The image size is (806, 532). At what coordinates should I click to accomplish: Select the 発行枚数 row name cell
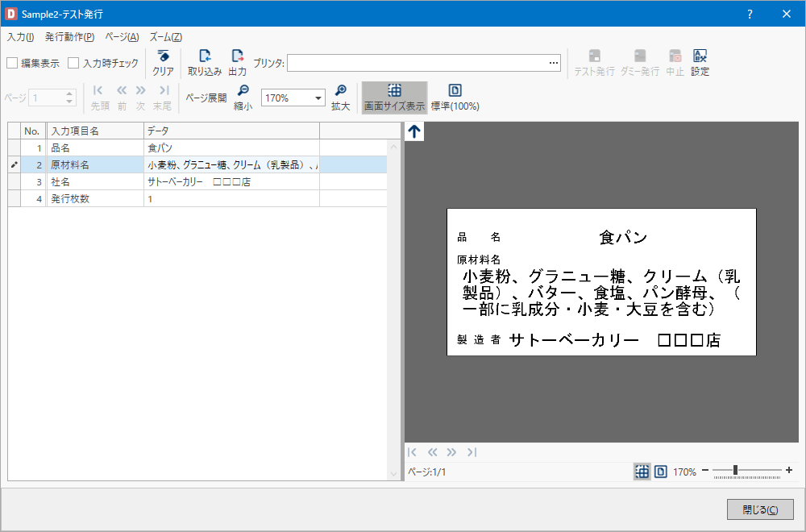click(95, 199)
